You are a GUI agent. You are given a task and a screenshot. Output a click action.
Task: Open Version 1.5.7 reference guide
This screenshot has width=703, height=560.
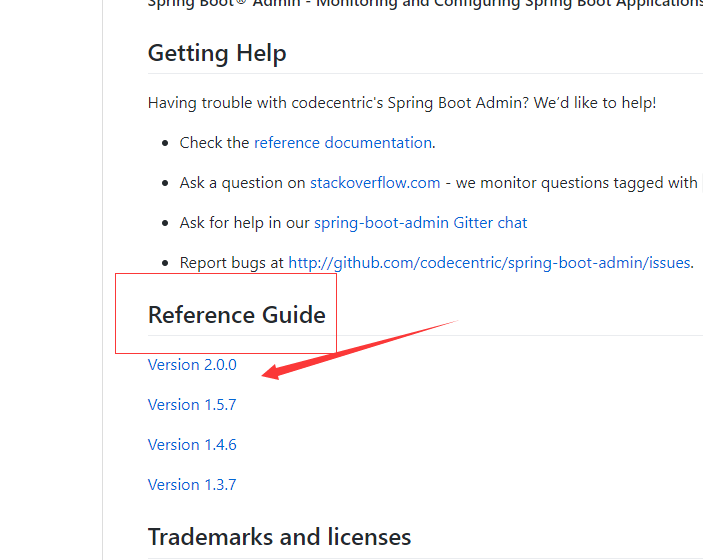192,405
